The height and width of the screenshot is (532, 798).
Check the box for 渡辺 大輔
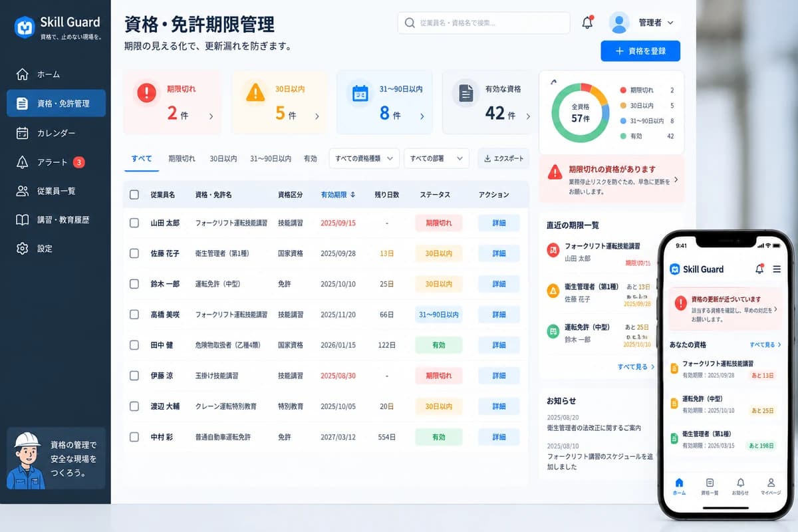(134, 406)
